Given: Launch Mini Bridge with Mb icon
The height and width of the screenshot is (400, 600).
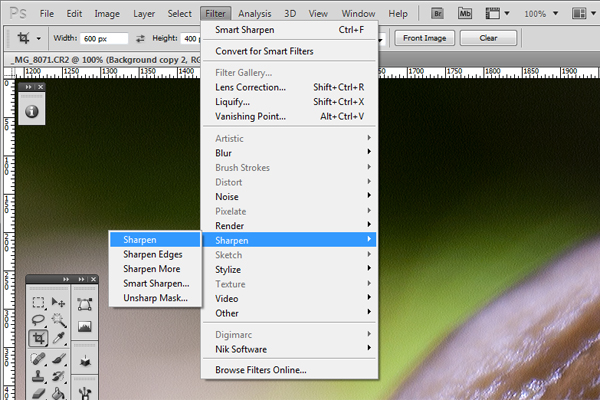Looking at the screenshot, I should (x=465, y=14).
